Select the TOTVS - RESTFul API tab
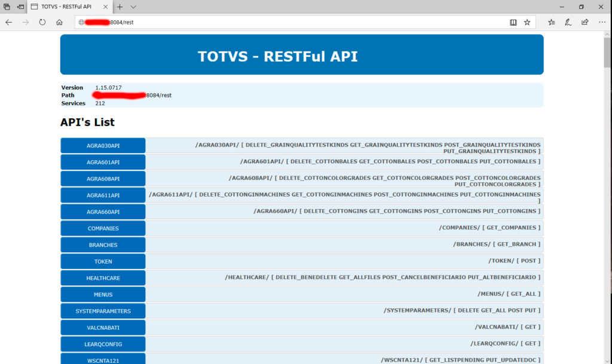Viewport: 612px width, 364px height. tap(70, 7)
